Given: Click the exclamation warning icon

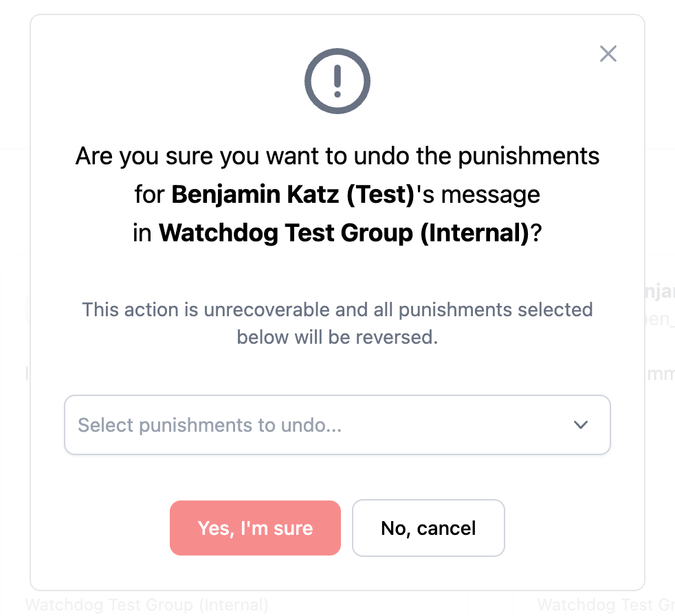Looking at the screenshot, I should [337, 80].
